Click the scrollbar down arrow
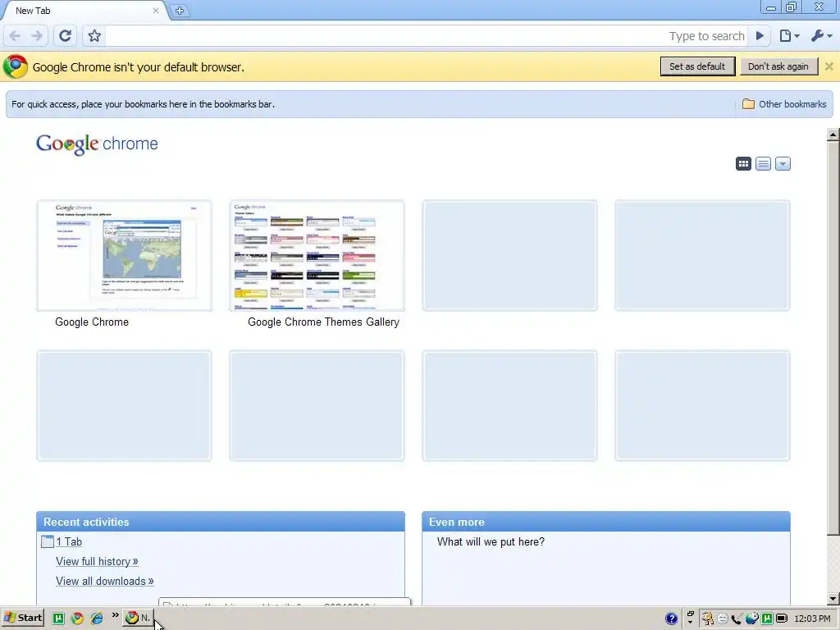 pyautogui.click(x=833, y=599)
